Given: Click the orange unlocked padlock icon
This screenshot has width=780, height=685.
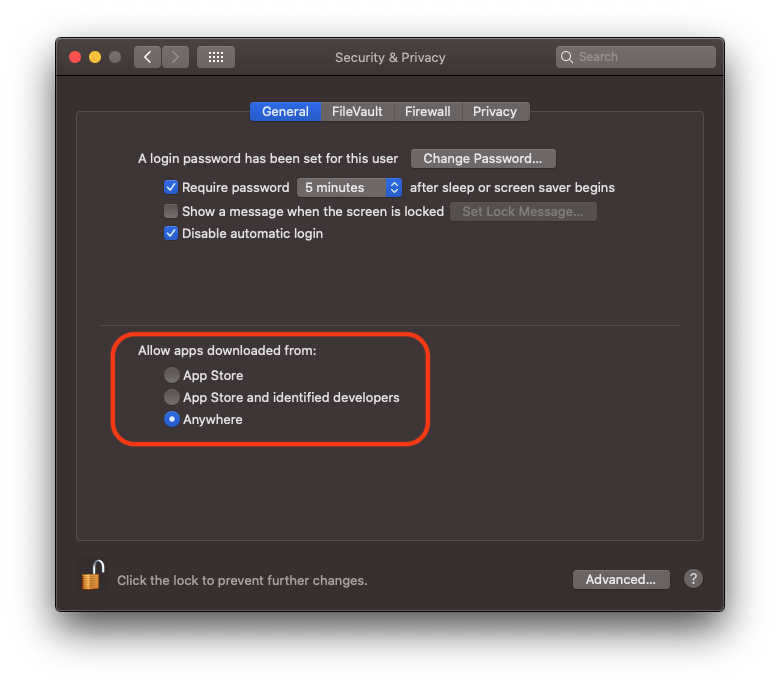Looking at the screenshot, I should (x=92, y=575).
